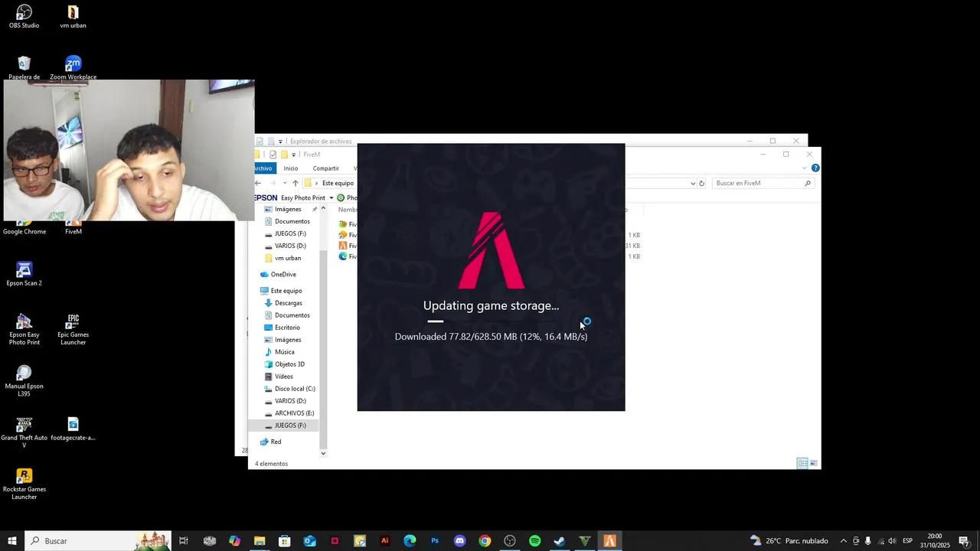Viewport: 980px width, 551px height.
Task: Open quick access toolbar dropdown in FiveM window
Action: (x=293, y=155)
